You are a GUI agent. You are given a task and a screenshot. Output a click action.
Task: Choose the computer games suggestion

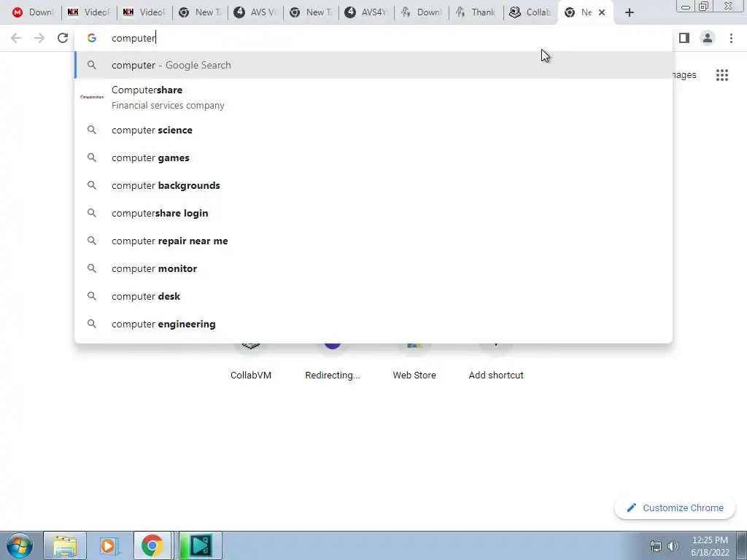(373, 157)
